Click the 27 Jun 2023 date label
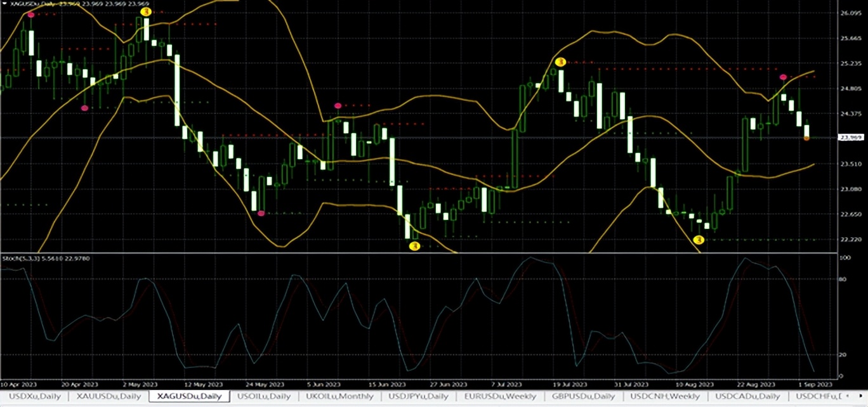868x407 pixels. (x=447, y=385)
